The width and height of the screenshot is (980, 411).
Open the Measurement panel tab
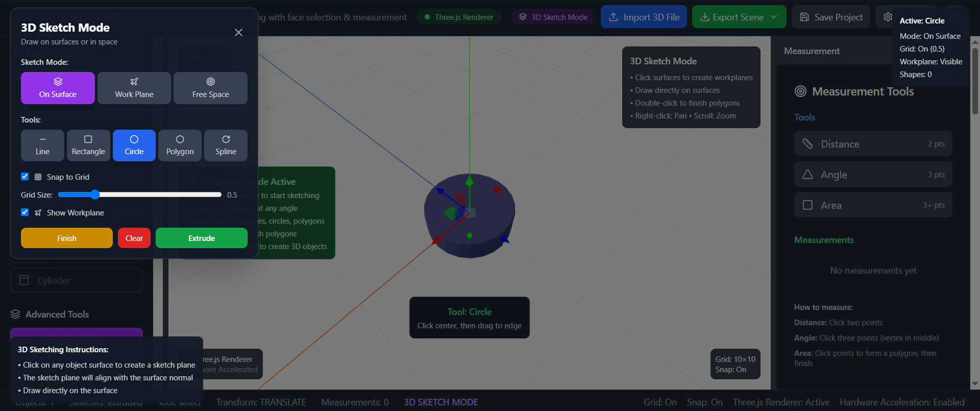pyautogui.click(x=812, y=51)
